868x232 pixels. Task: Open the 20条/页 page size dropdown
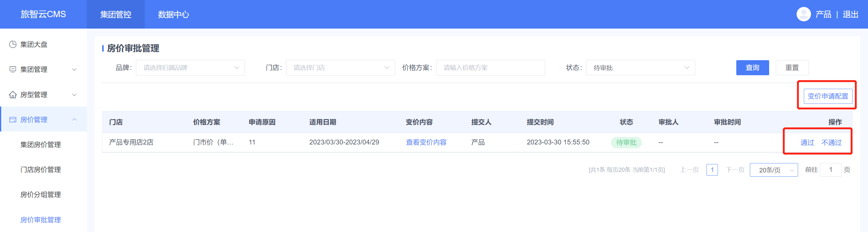coord(774,170)
